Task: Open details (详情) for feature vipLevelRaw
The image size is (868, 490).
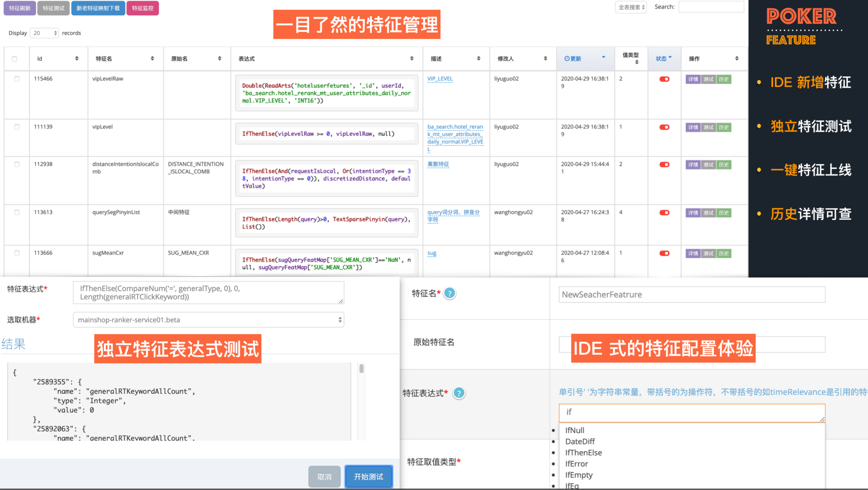Action: point(693,79)
